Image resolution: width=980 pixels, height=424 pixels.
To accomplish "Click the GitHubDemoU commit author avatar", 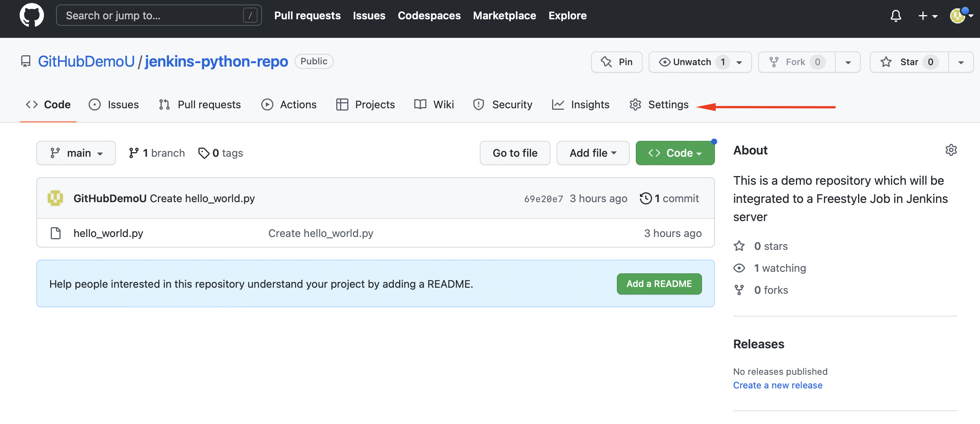I will 55,198.
